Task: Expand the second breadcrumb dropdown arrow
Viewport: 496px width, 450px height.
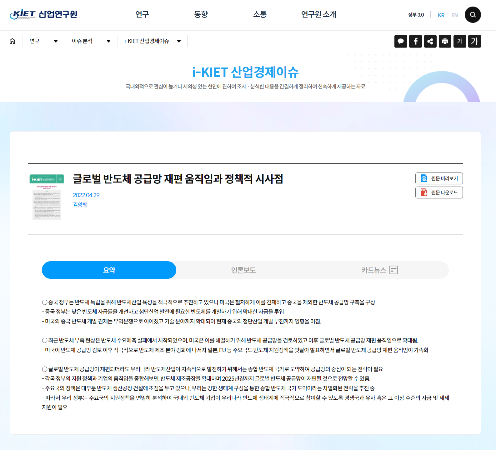Action: pyautogui.click(x=108, y=41)
